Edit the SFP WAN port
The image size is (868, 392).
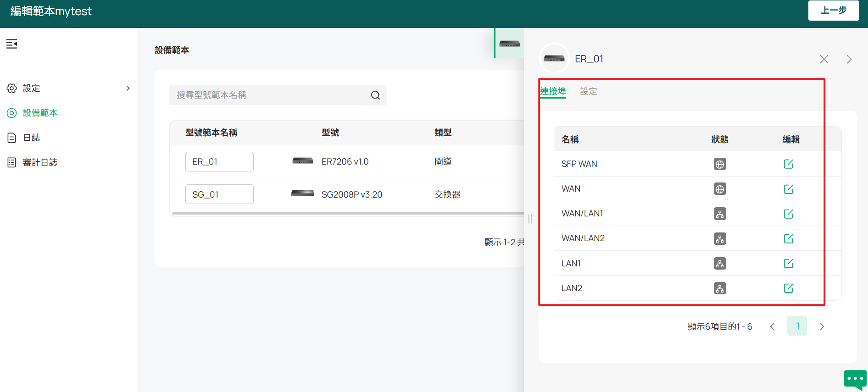pos(789,164)
